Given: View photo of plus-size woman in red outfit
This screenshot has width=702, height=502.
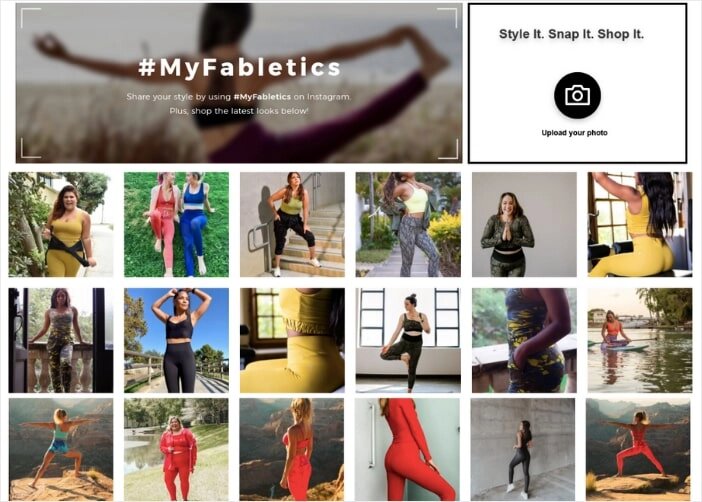Looking at the screenshot, I should (176, 450).
